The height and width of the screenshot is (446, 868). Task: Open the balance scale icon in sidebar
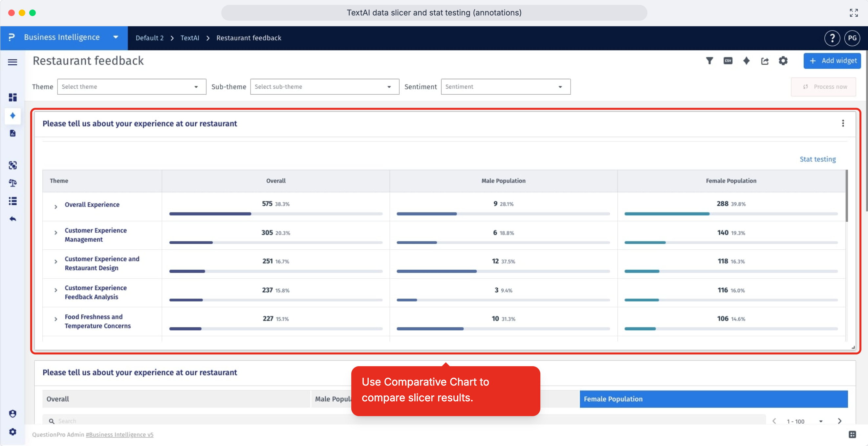point(12,183)
